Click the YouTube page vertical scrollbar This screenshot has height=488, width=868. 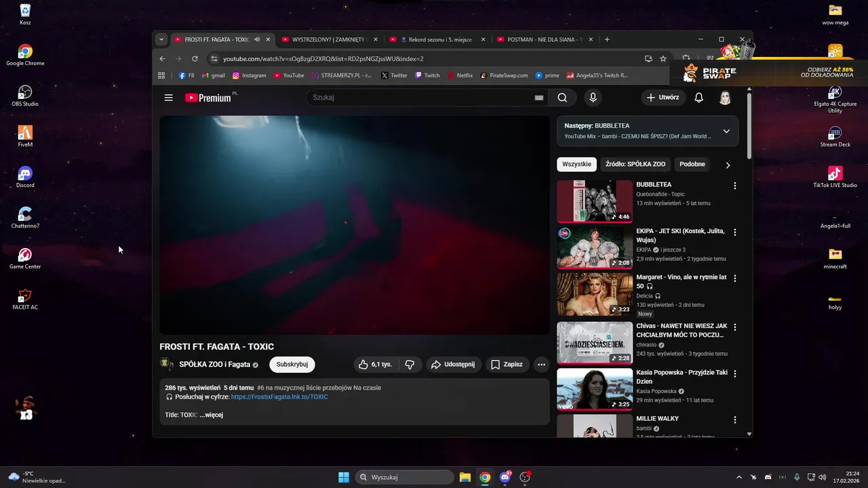pyautogui.click(x=749, y=125)
